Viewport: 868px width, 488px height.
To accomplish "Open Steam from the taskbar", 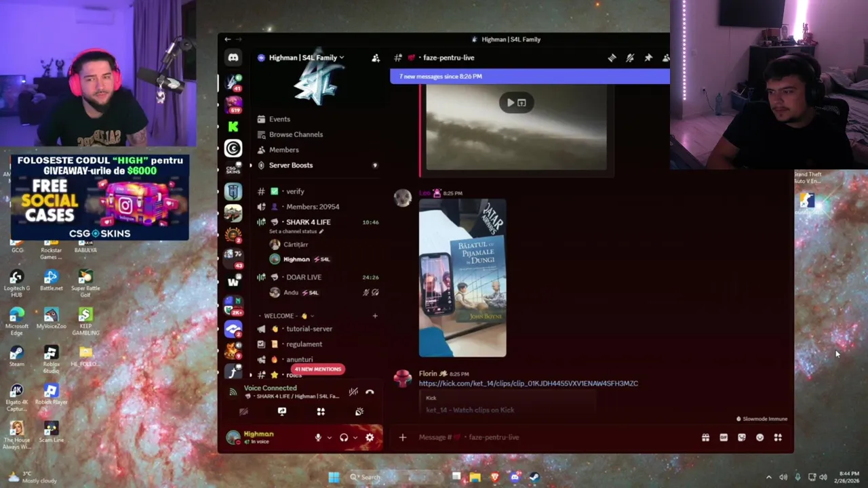I will pyautogui.click(x=534, y=477).
